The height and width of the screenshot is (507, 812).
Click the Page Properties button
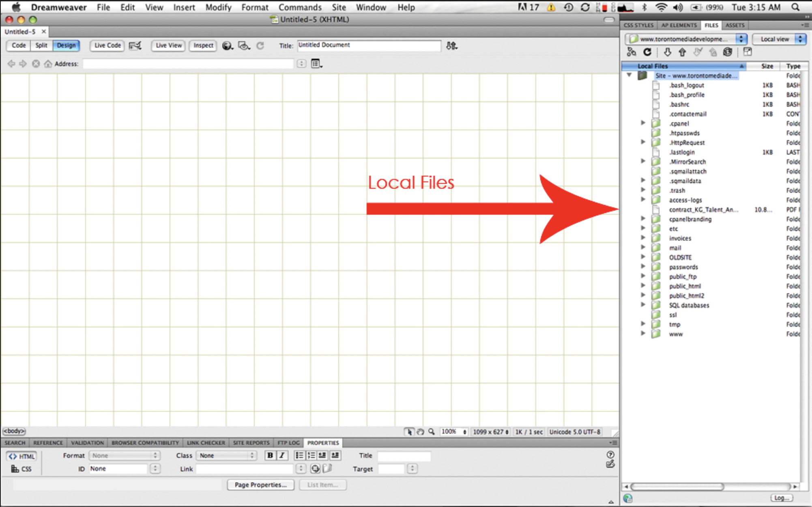(x=260, y=485)
